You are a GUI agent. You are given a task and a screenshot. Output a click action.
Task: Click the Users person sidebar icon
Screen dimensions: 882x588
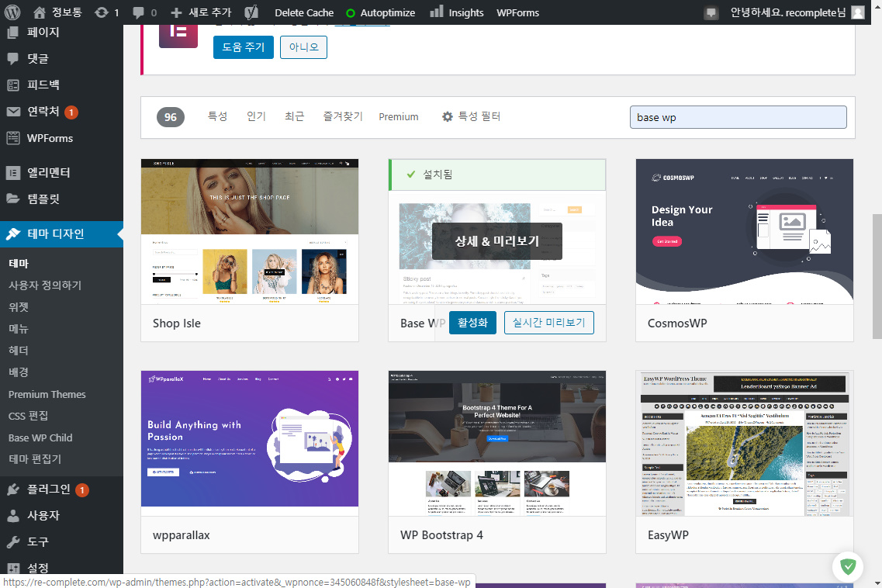coord(13,515)
